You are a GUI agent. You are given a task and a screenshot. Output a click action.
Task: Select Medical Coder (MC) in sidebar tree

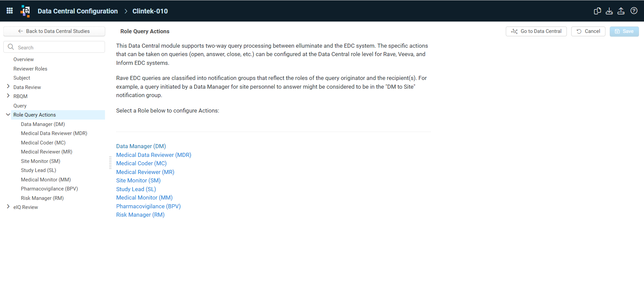tap(43, 143)
